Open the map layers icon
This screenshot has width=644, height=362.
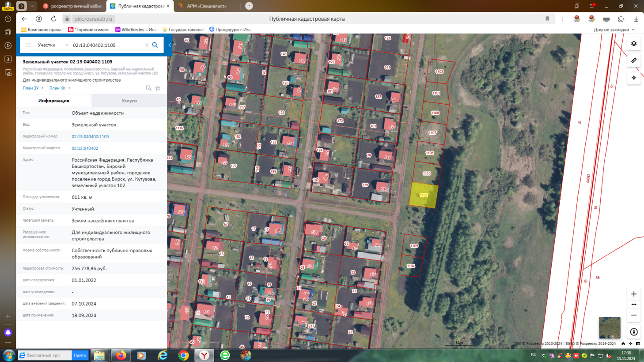coord(634,44)
